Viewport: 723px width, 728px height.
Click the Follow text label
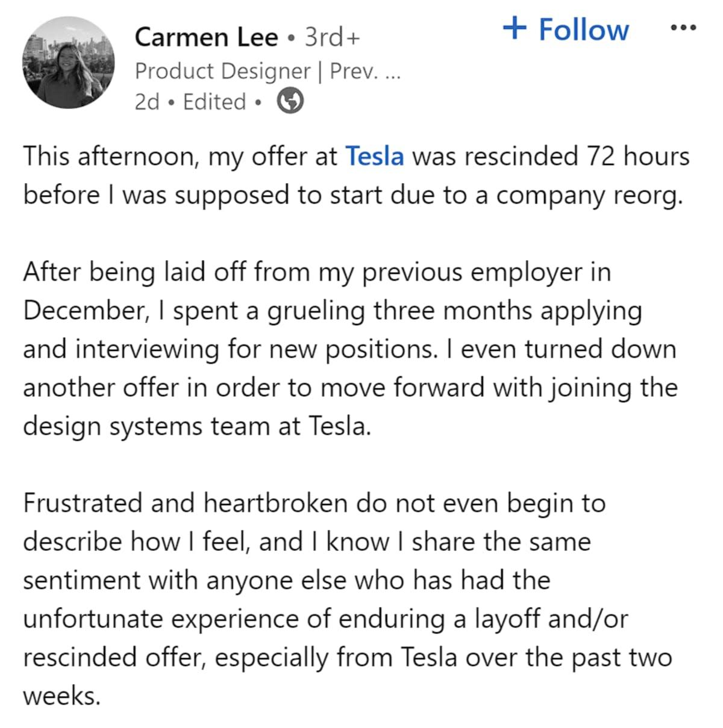(583, 30)
